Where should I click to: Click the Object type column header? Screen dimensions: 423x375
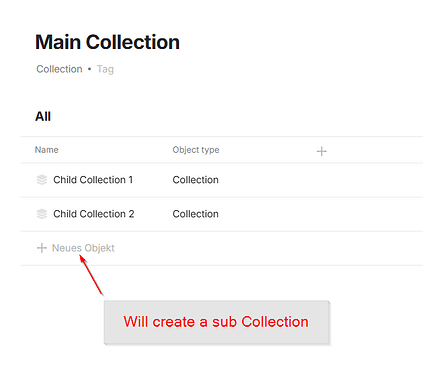point(196,150)
